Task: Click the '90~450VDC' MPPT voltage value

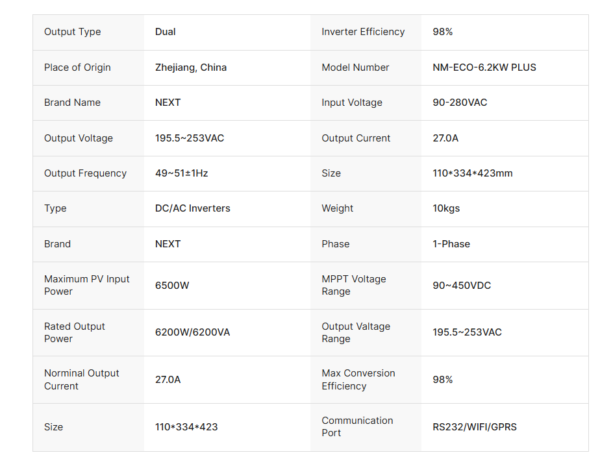Action: pyautogui.click(x=462, y=285)
